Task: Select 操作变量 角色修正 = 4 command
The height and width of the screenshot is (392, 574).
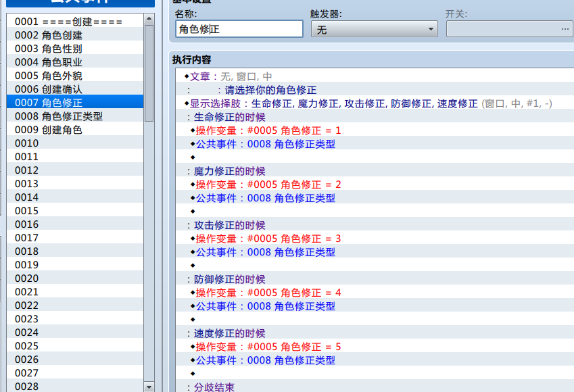Action: click(x=375, y=293)
